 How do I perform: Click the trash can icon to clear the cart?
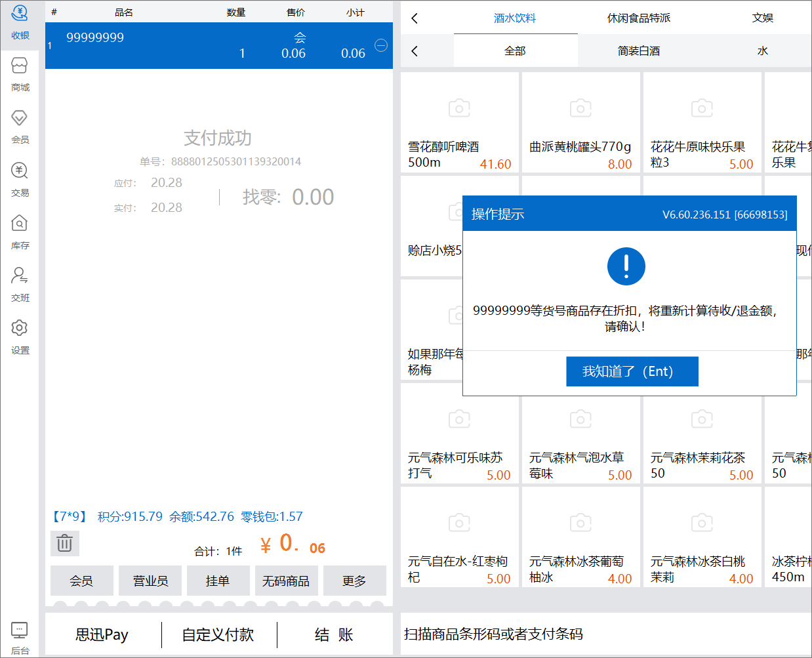[64, 543]
